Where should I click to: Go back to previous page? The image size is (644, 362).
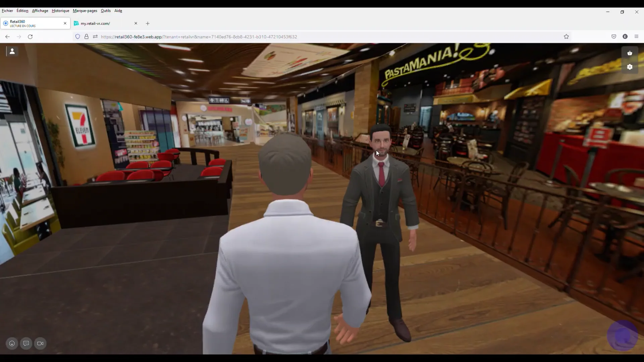(x=7, y=37)
